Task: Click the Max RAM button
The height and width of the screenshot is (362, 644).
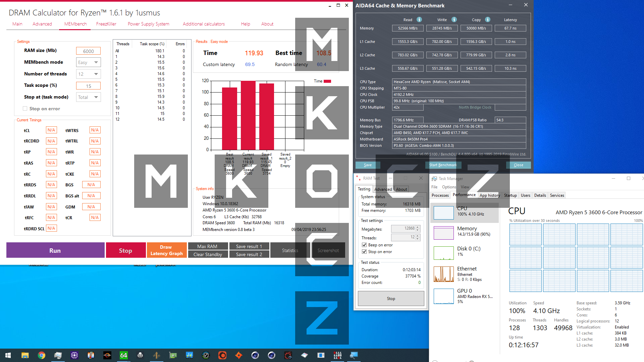Action: pos(208,246)
